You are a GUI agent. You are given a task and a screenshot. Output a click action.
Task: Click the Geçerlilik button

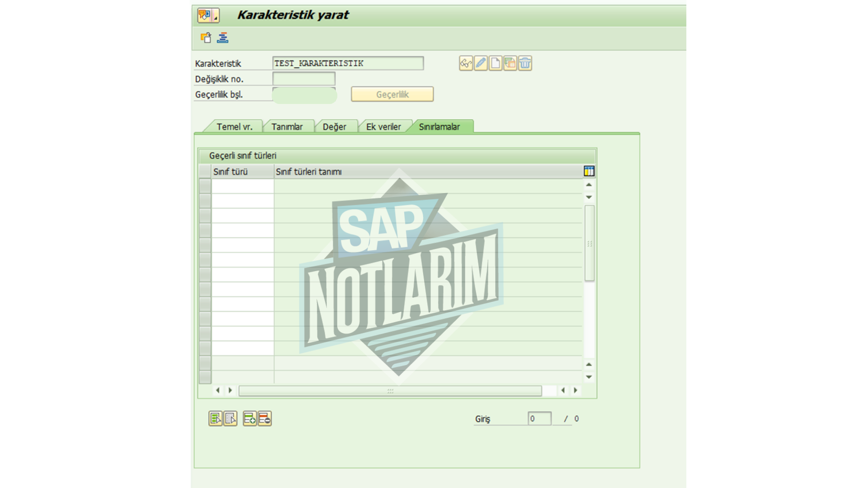pos(392,94)
